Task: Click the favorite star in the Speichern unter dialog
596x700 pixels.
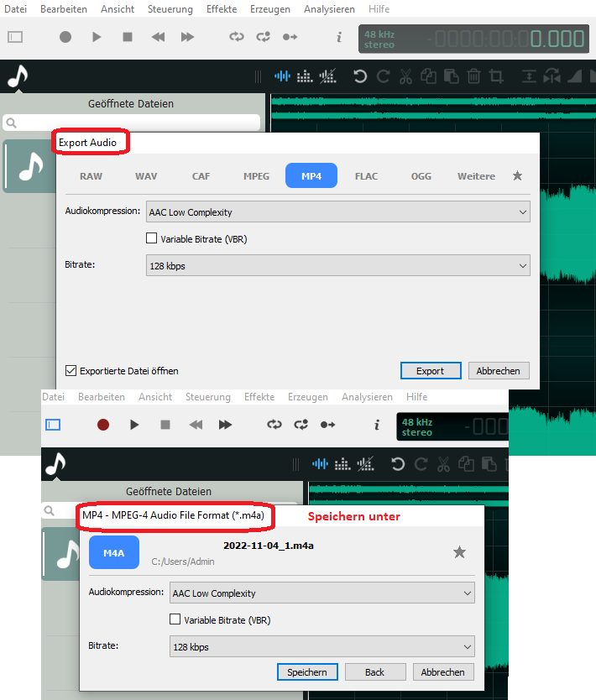Action: click(x=459, y=552)
